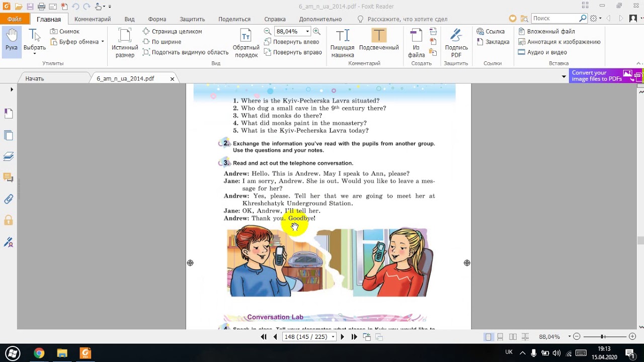
Task: Select the Подсвеченный highlight tool
Action: pyautogui.click(x=379, y=39)
